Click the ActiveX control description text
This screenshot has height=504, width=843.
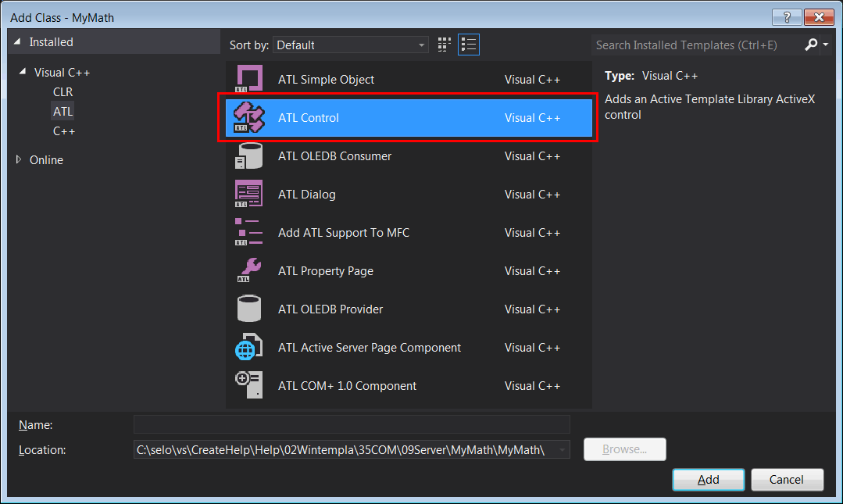tap(709, 106)
